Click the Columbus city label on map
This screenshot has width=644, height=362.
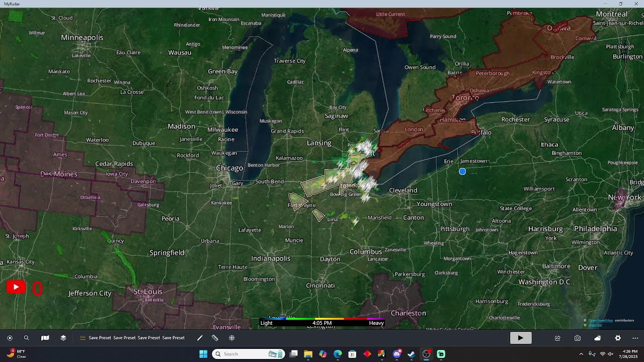point(366,252)
